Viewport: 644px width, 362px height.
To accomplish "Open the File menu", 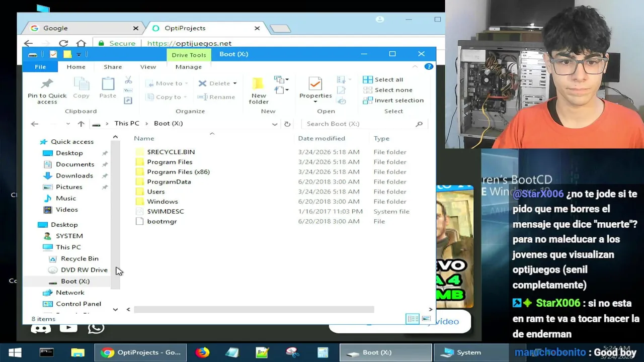I will pos(40,67).
